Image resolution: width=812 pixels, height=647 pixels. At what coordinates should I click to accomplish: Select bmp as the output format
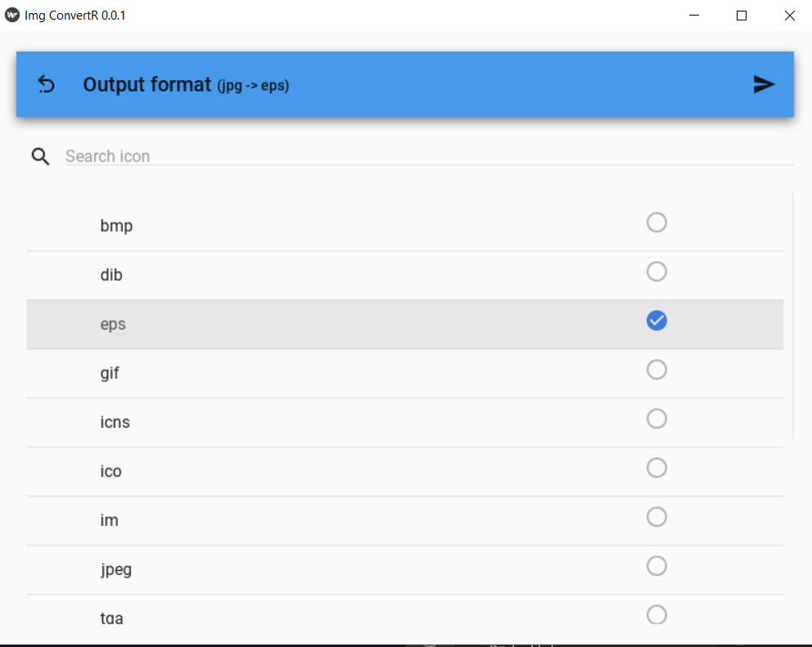click(x=656, y=222)
